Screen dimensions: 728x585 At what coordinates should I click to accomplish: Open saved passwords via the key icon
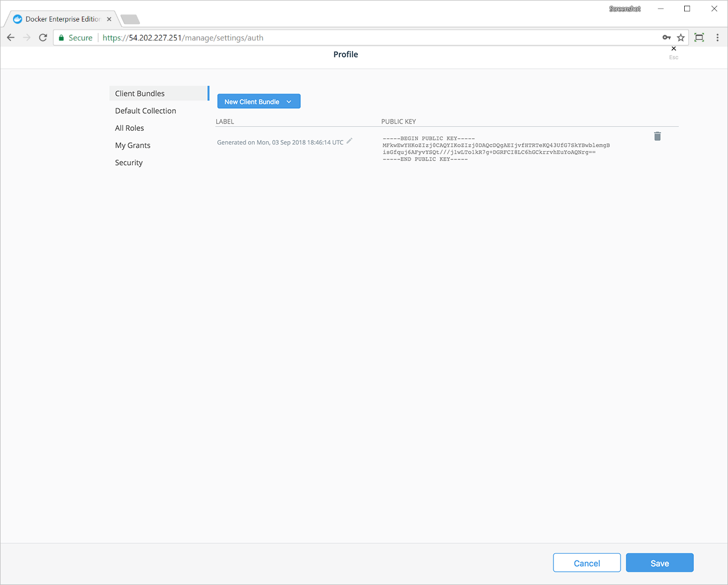click(666, 37)
